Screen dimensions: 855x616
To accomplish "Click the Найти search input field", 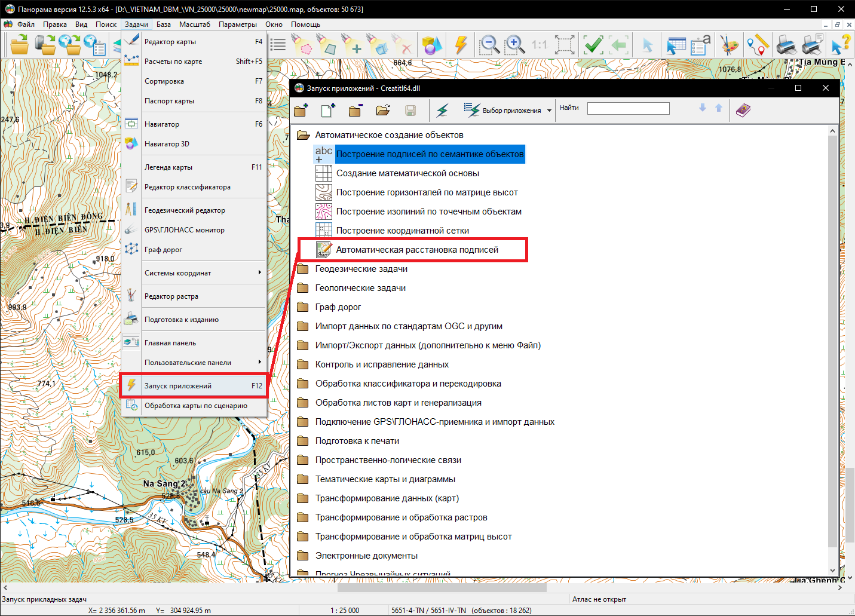I will [628, 108].
